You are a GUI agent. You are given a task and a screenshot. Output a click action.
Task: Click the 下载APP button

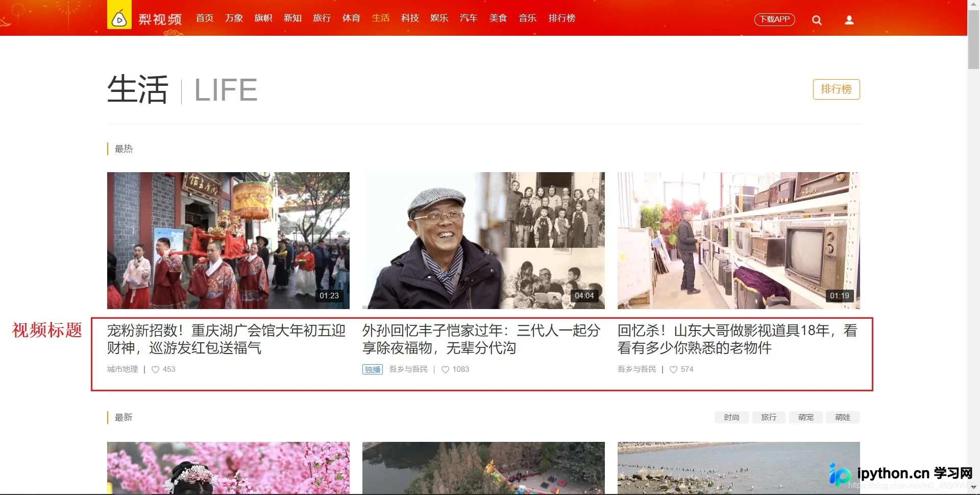(x=775, y=19)
